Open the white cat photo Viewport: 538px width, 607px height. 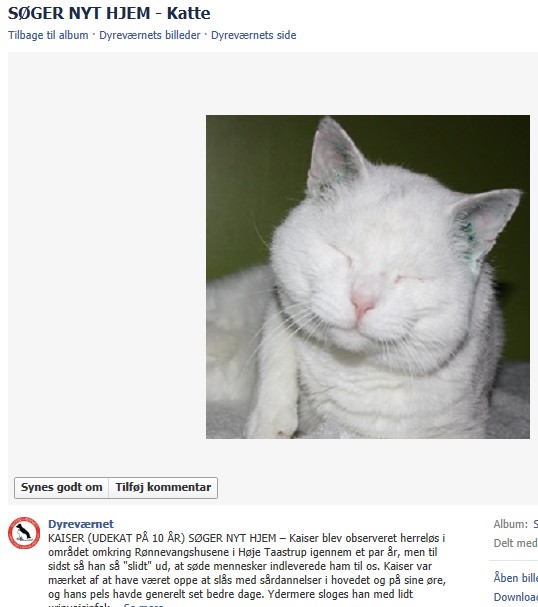[368, 277]
